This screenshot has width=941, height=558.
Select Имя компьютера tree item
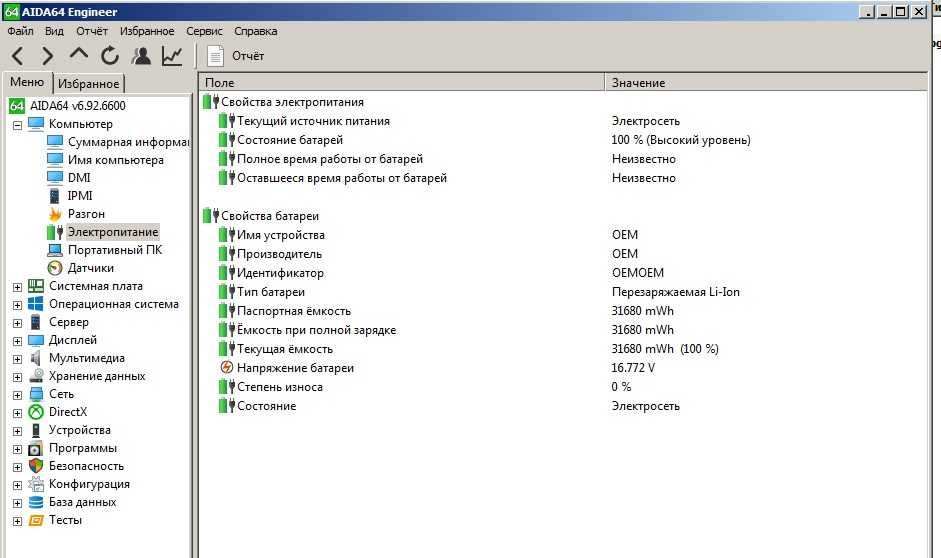coord(116,160)
